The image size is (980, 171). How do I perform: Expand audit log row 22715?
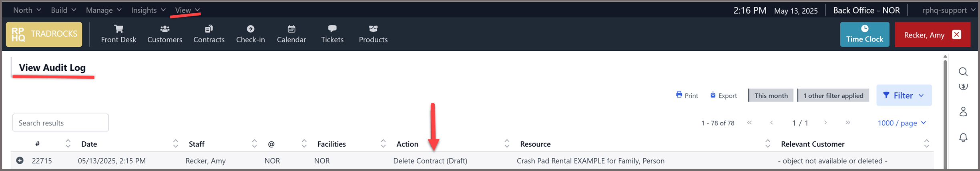coord(20,161)
